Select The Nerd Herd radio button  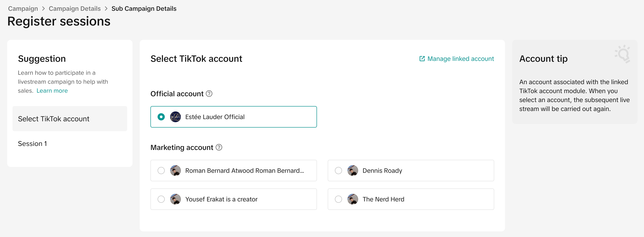coord(338,199)
